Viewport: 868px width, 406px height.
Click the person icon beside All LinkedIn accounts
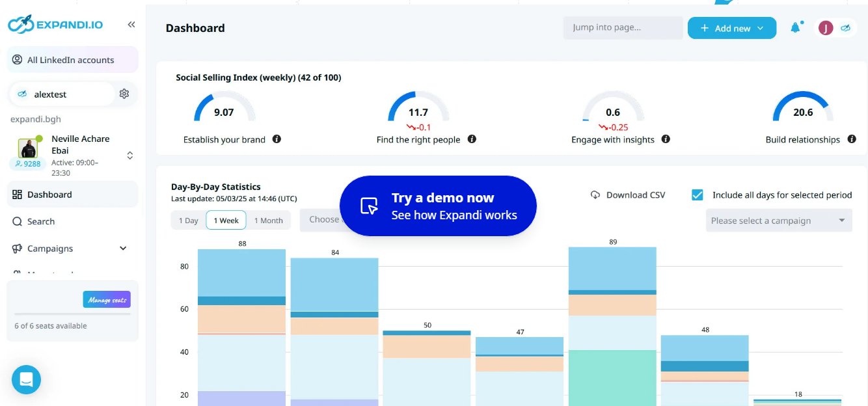coord(18,60)
